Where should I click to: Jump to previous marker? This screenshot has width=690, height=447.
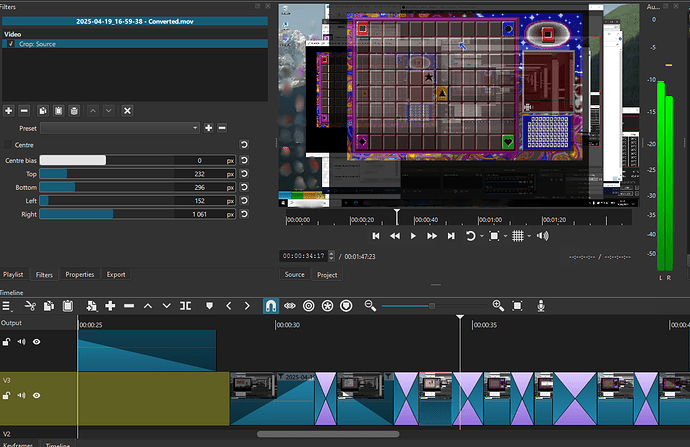(228, 306)
